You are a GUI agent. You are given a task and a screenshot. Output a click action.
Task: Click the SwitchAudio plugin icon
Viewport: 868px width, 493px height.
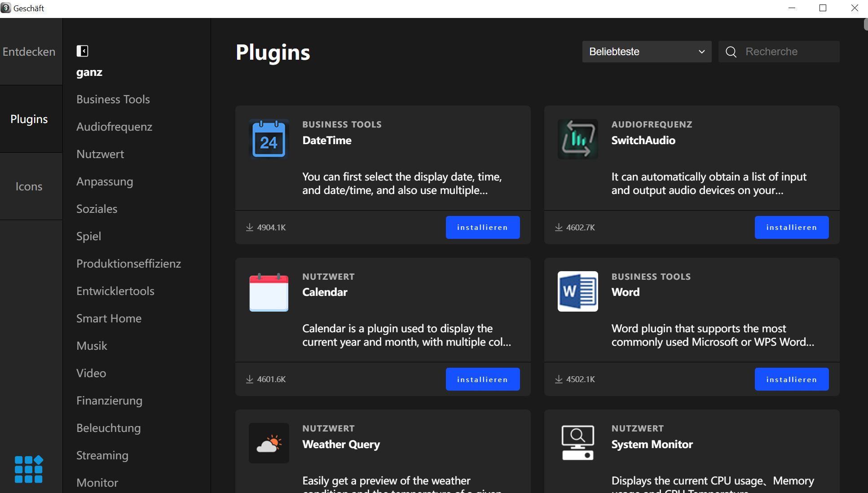point(577,139)
